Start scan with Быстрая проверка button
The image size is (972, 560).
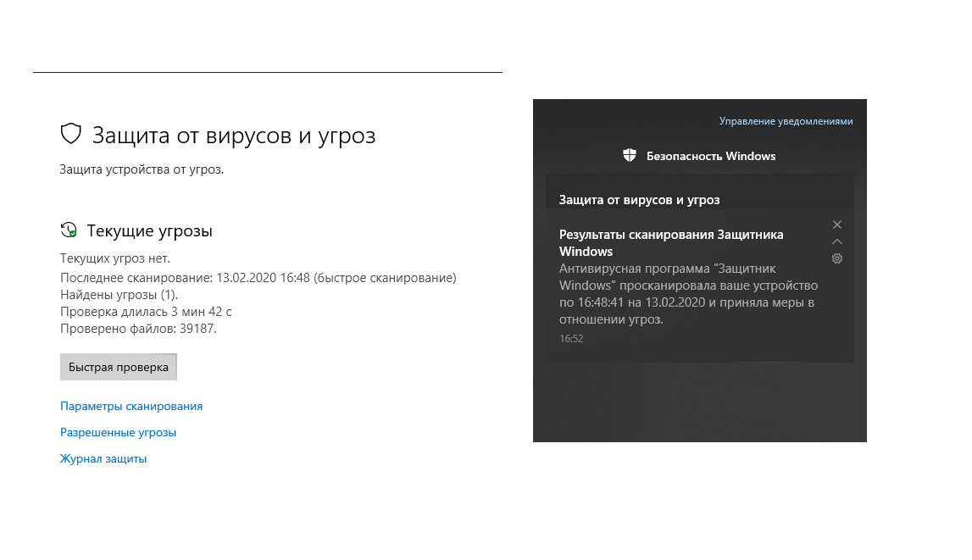click(x=119, y=367)
